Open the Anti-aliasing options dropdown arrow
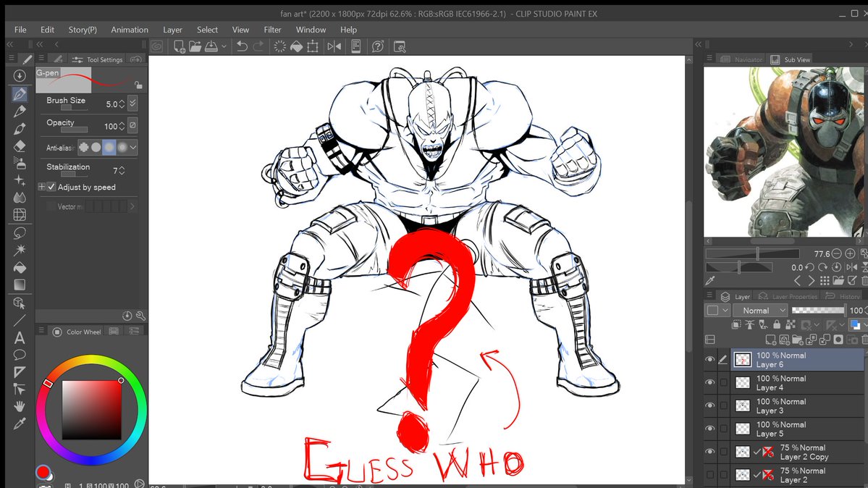 [x=133, y=148]
